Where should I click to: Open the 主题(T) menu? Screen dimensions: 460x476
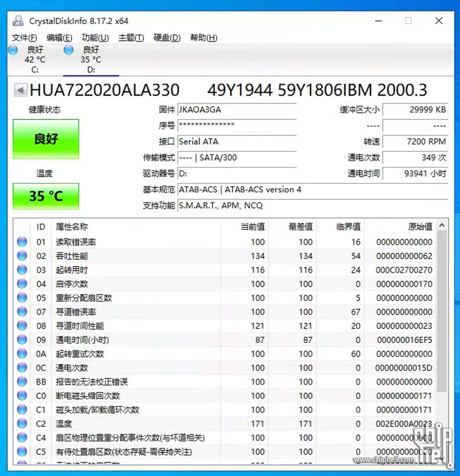point(131,38)
